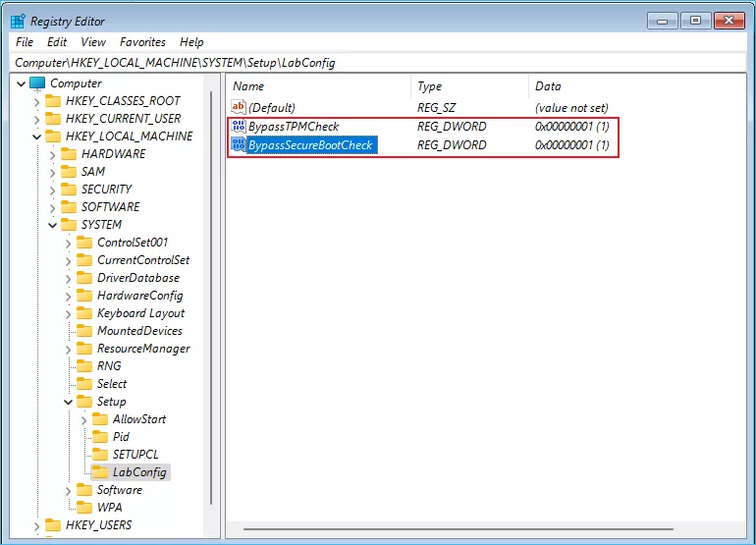Image resolution: width=756 pixels, height=545 pixels.
Task: Click the tree pane vertical scrollbar
Action: [211, 297]
